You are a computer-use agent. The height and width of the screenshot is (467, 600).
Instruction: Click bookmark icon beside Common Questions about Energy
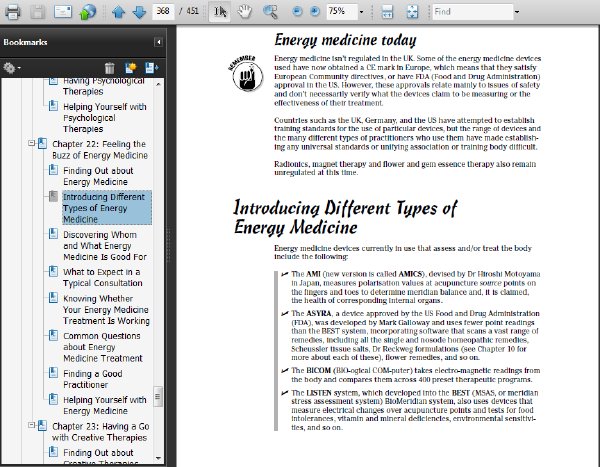click(54, 335)
